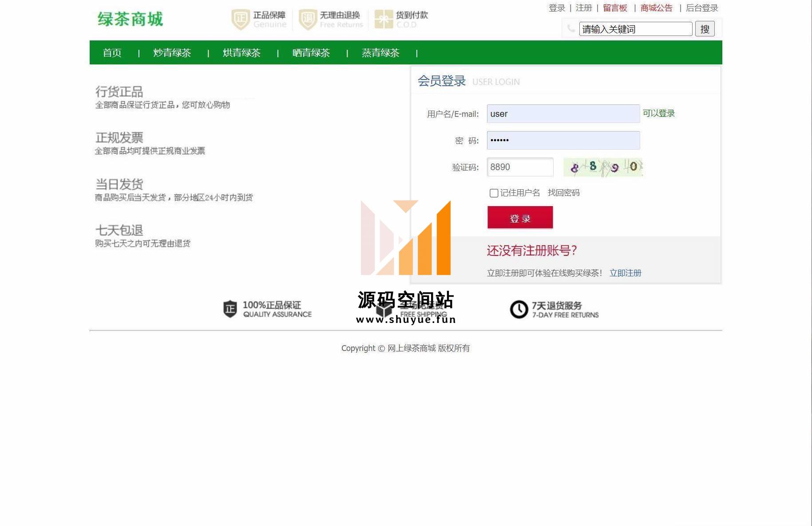
Task: Click the 7-Day Free Returns clock icon
Action: pyautogui.click(x=519, y=309)
